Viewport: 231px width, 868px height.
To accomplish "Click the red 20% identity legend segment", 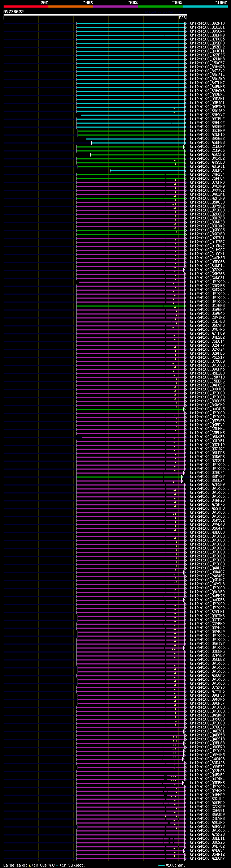I will [x=26, y=7].
